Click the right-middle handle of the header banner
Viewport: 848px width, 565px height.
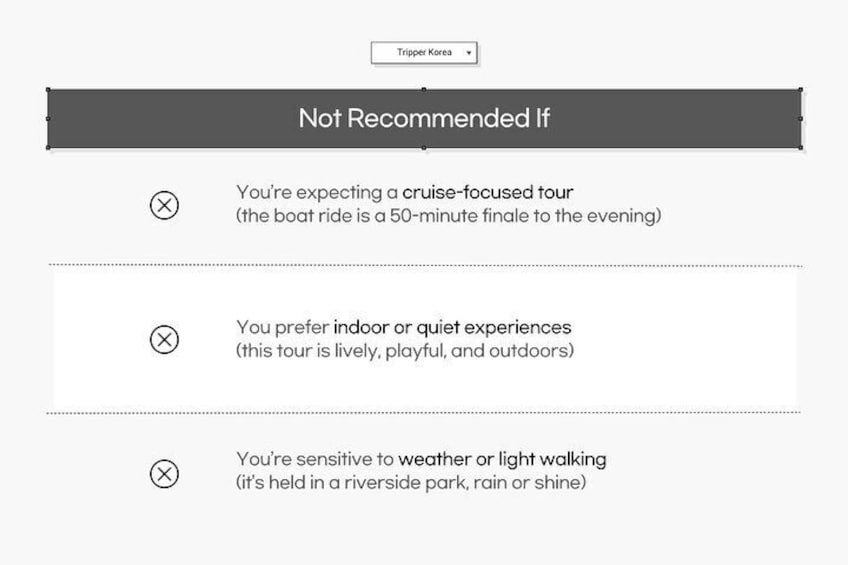tap(800, 118)
